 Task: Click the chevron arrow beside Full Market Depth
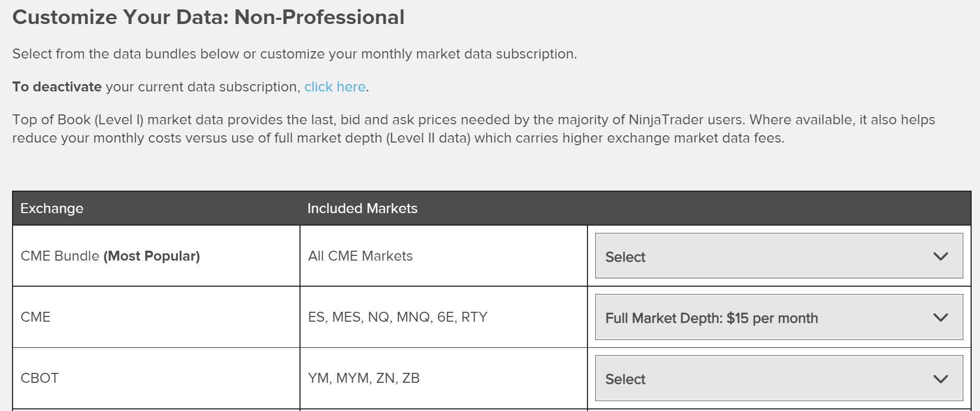click(940, 318)
